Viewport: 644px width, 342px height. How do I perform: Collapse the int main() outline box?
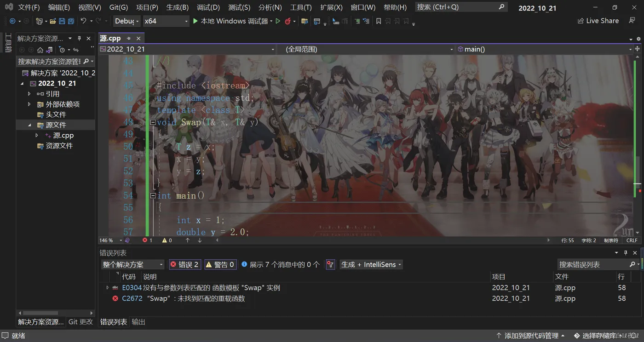(153, 195)
